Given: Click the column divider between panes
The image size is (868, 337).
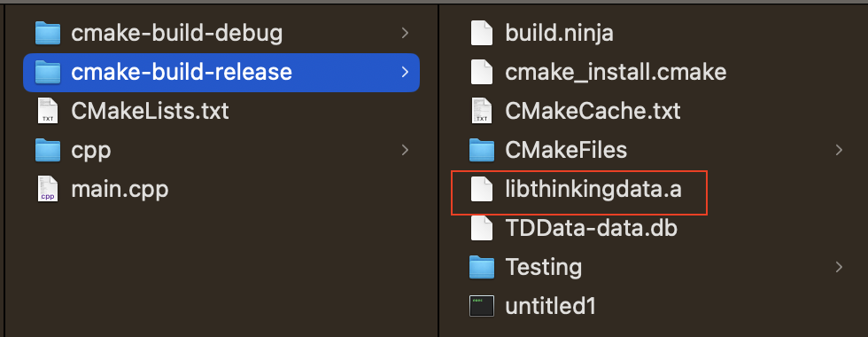Looking at the screenshot, I should tap(438, 168).
